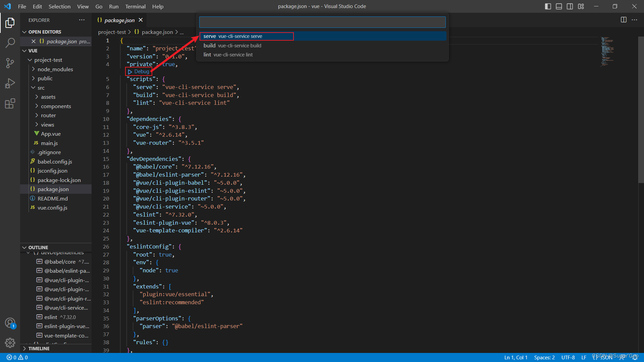Open Source Control view
644x362 pixels.
tap(10, 63)
